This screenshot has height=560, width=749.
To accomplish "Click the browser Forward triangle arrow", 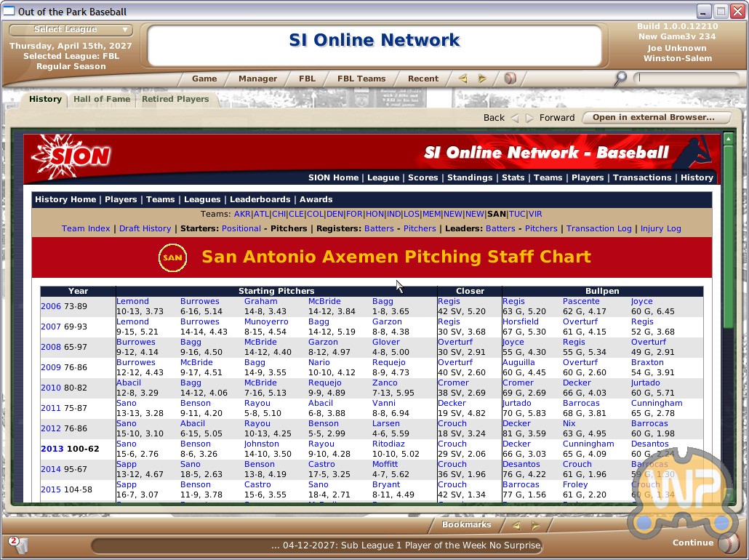I will point(529,118).
